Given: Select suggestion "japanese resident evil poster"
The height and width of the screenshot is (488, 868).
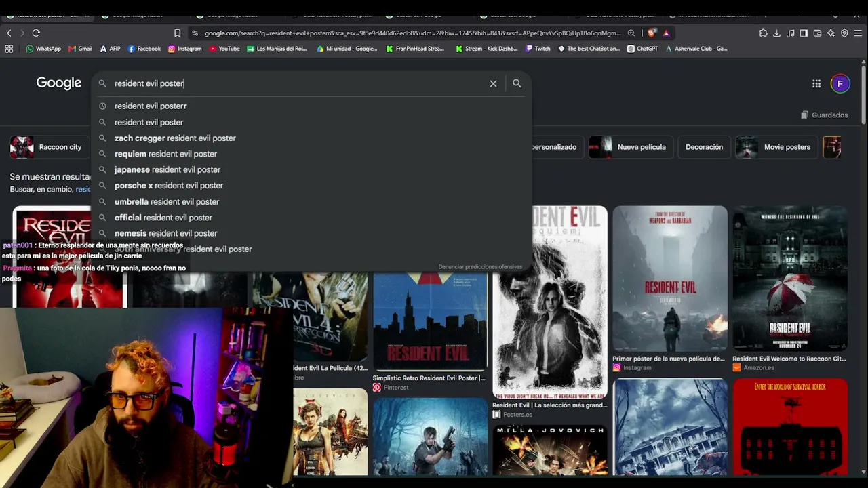Looking at the screenshot, I should [312, 169].
